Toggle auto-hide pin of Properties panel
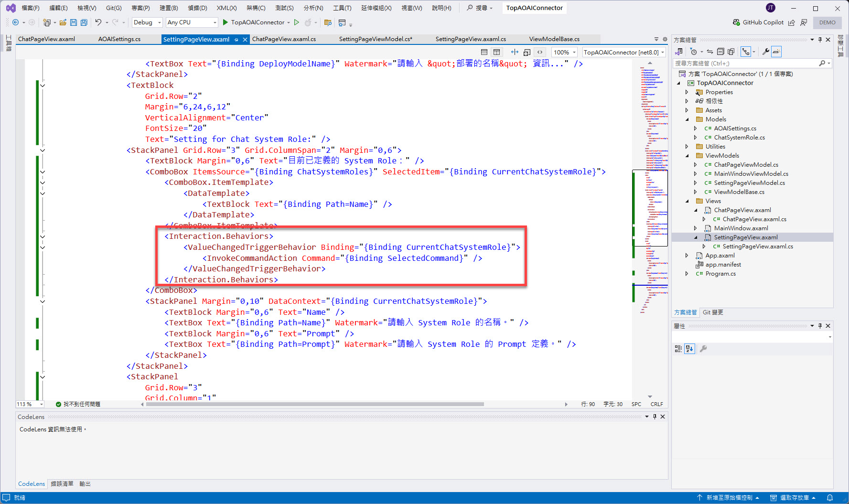849x504 pixels. (x=820, y=326)
